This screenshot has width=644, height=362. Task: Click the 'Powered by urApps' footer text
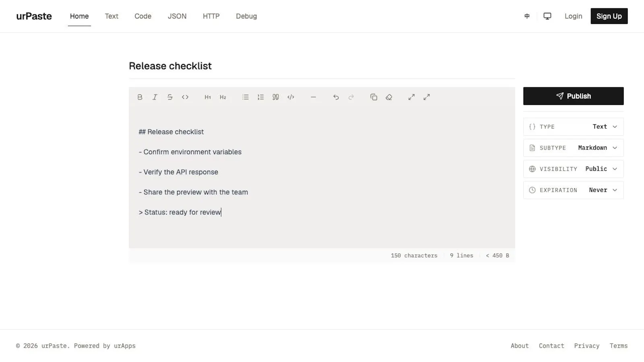[105, 346]
